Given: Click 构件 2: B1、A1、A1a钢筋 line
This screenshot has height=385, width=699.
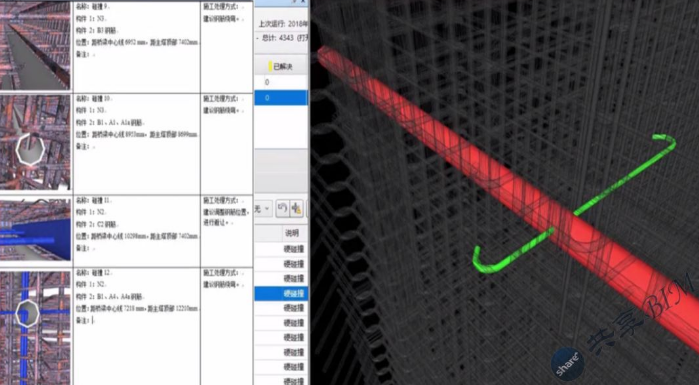Looking at the screenshot, I should (110, 123).
